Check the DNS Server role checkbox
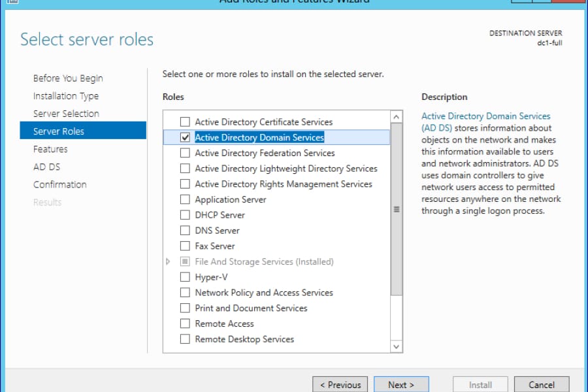Screen dimensions: 588x392 point(185,231)
